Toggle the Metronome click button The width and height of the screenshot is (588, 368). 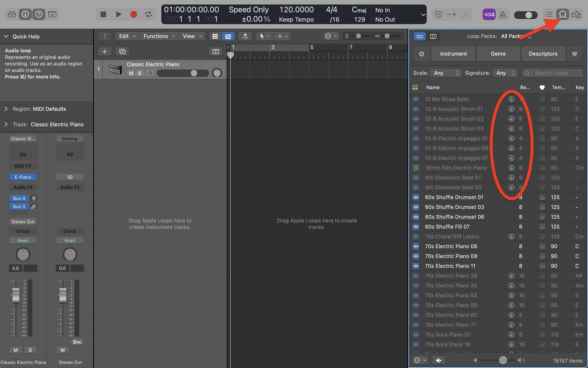click(503, 14)
